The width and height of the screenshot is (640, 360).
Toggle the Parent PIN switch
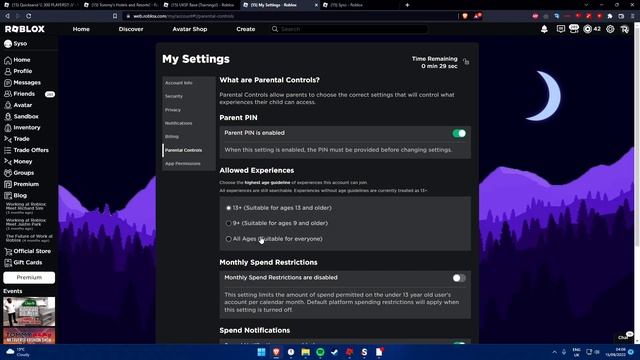pos(459,133)
